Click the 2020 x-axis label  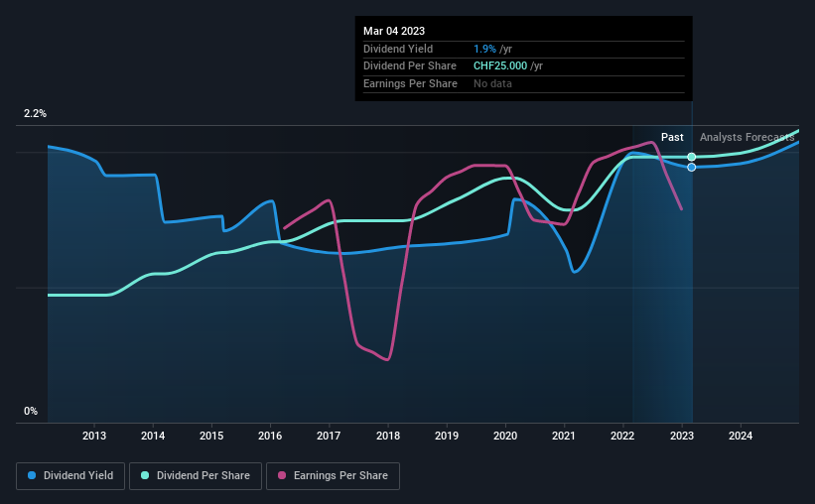click(505, 436)
